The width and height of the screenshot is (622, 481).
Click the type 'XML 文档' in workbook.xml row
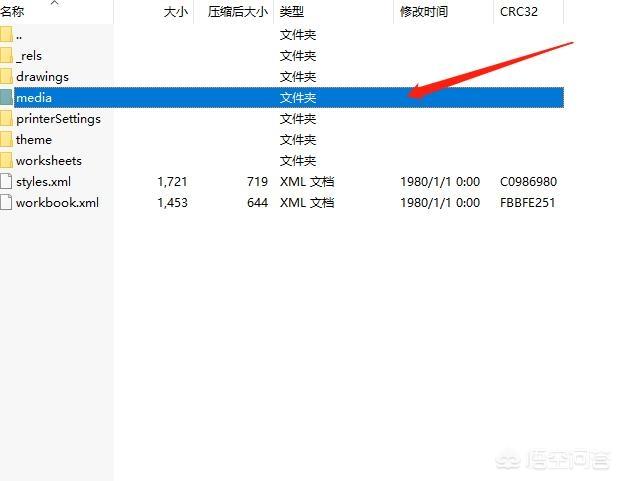tap(307, 203)
